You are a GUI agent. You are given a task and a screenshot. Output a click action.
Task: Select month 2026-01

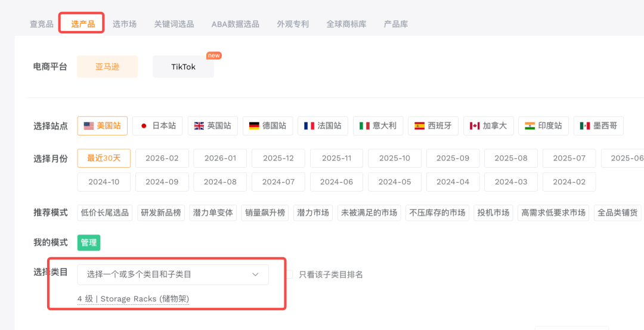click(x=220, y=158)
